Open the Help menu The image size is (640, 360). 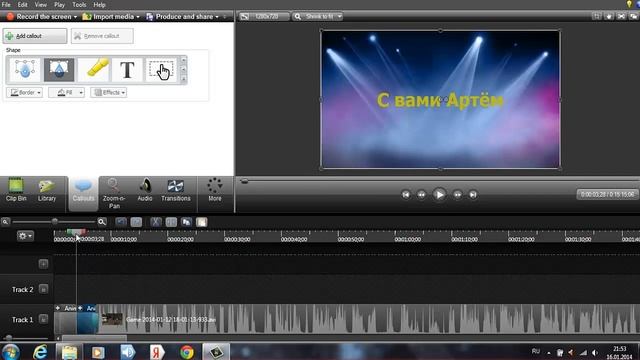(x=99, y=5)
